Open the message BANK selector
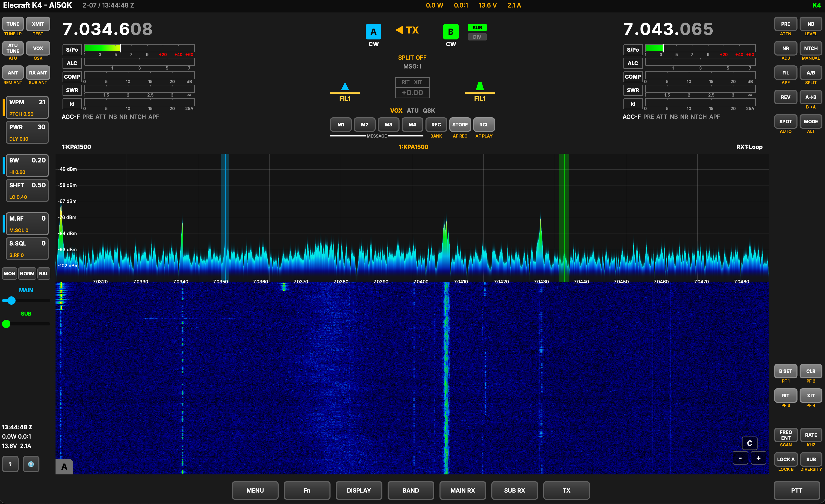Viewport: 825px width, 504px height. [436, 124]
